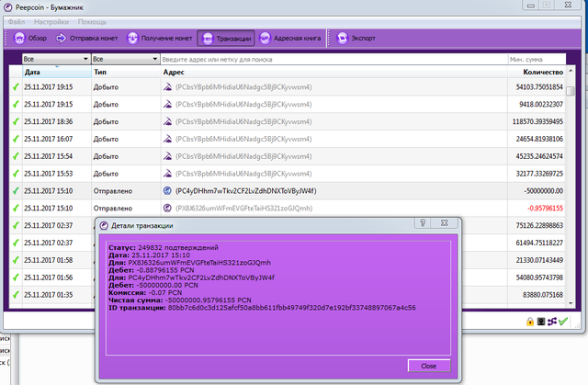Click the mined icon in 118570.39359495 row

(x=167, y=121)
